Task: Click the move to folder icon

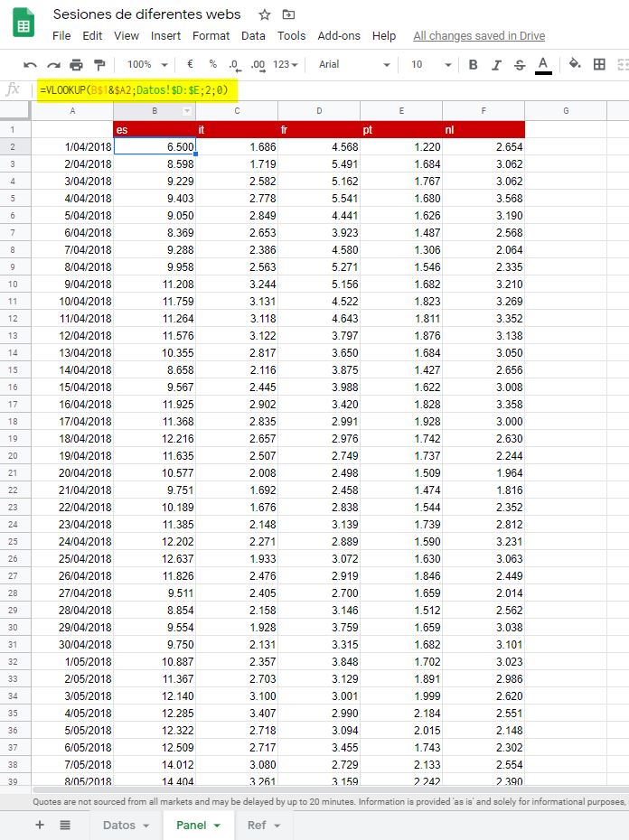Action: (288, 14)
